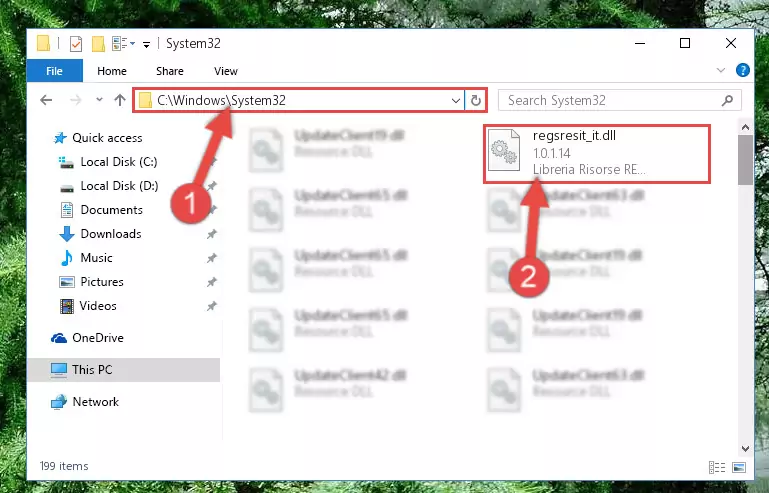Image resolution: width=769 pixels, height=493 pixels.
Task: Click the Properties icon in the quick access toolbar
Action: pyautogui.click(x=76, y=44)
